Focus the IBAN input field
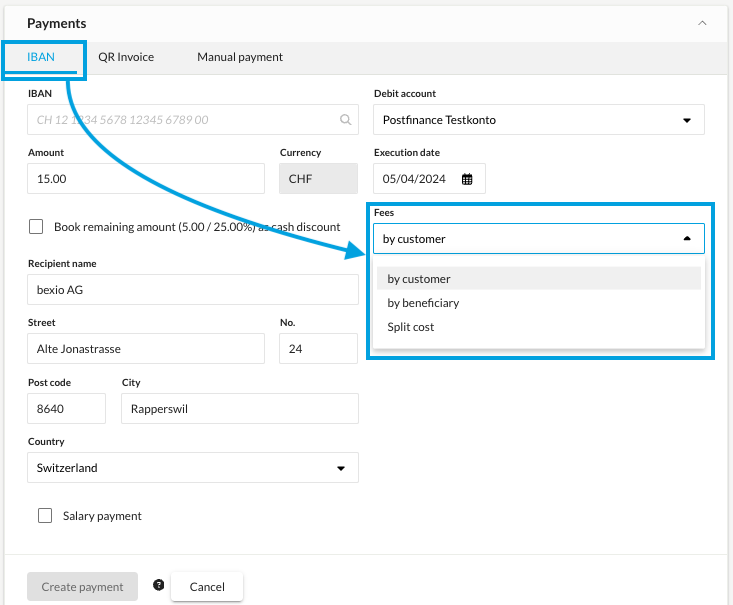Screen dimensions: 733x605 coord(193,120)
